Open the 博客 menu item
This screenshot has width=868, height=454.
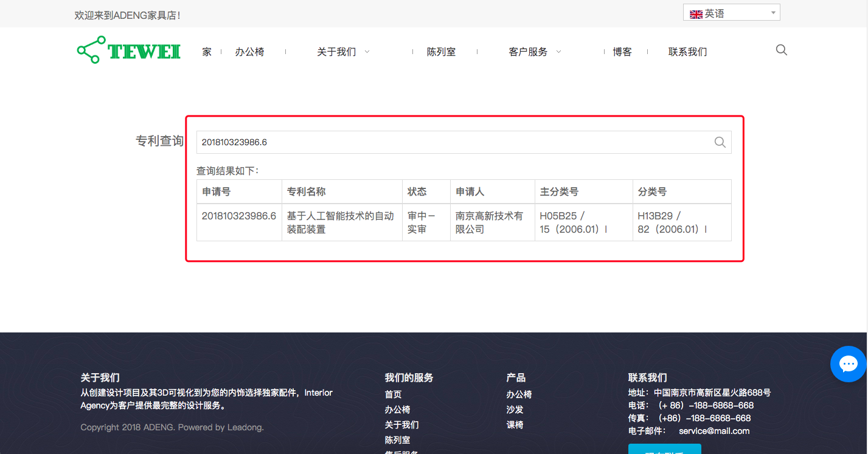coord(622,52)
